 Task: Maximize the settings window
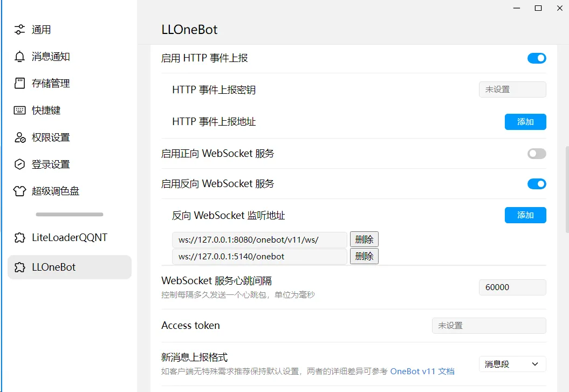click(538, 8)
